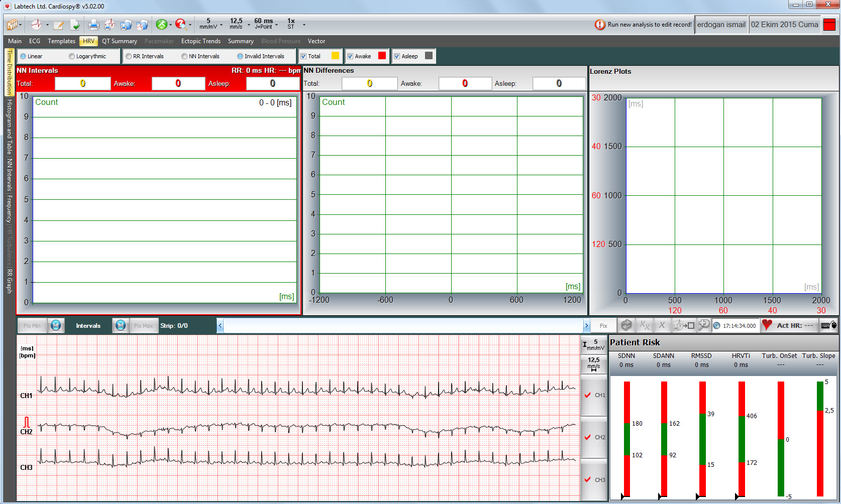Click the next interval arrow beside Fix Max

(121, 325)
